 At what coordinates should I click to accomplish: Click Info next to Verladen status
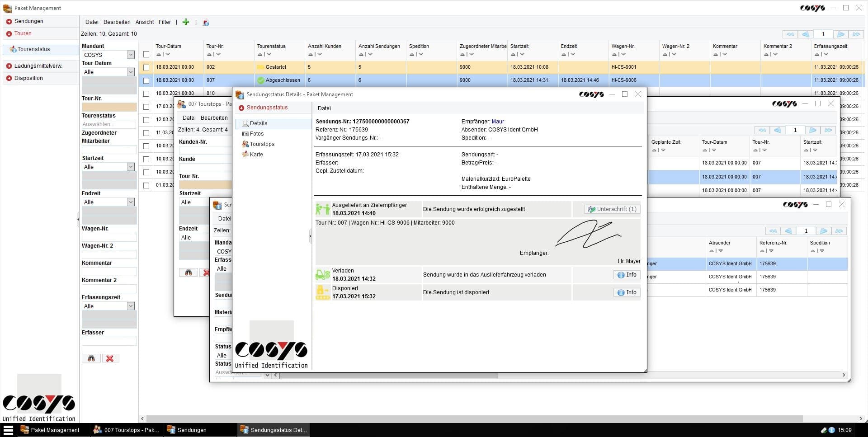click(627, 274)
